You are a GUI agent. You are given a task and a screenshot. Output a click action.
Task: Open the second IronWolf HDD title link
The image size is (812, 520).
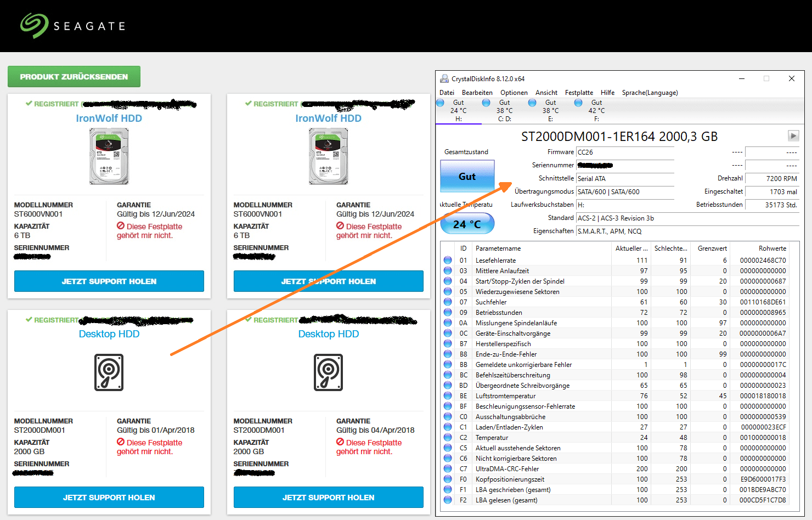point(329,118)
